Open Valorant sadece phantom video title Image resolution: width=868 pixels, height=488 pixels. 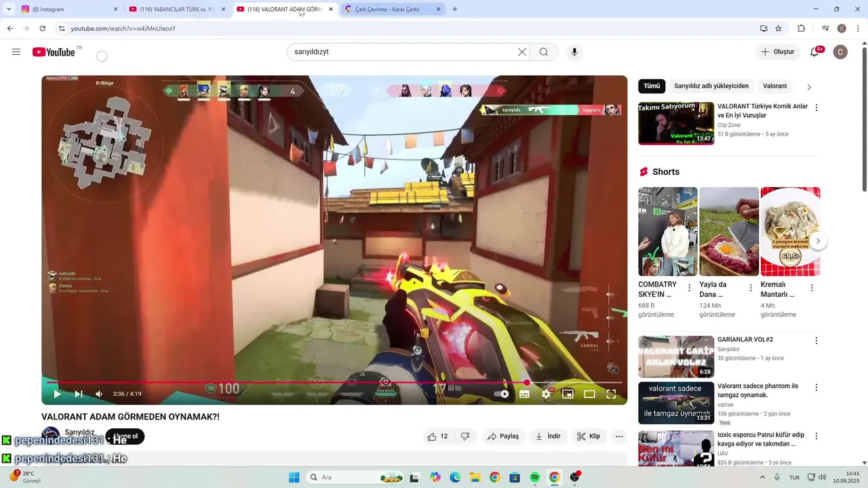click(757, 390)
